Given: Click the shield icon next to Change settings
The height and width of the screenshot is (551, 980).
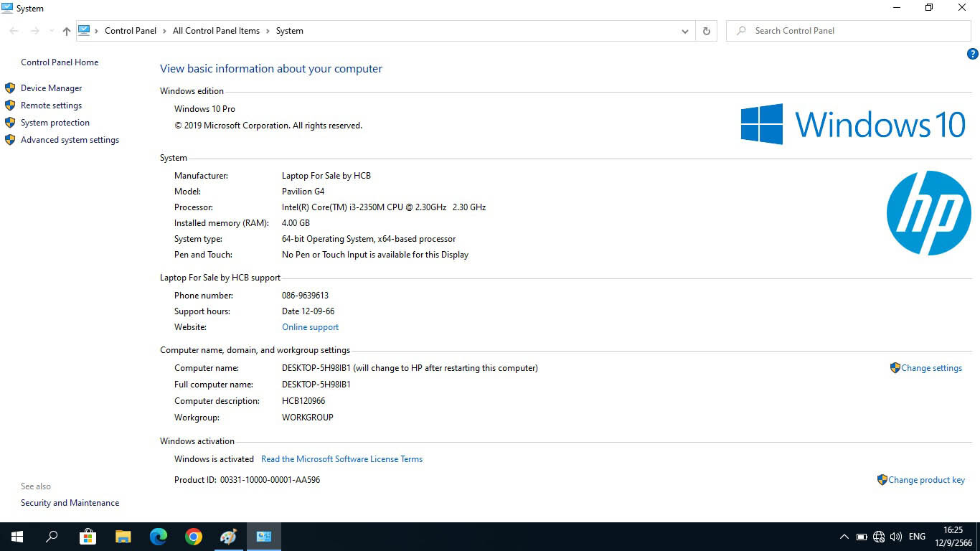Looking at the screenshot, I should 895,367.
